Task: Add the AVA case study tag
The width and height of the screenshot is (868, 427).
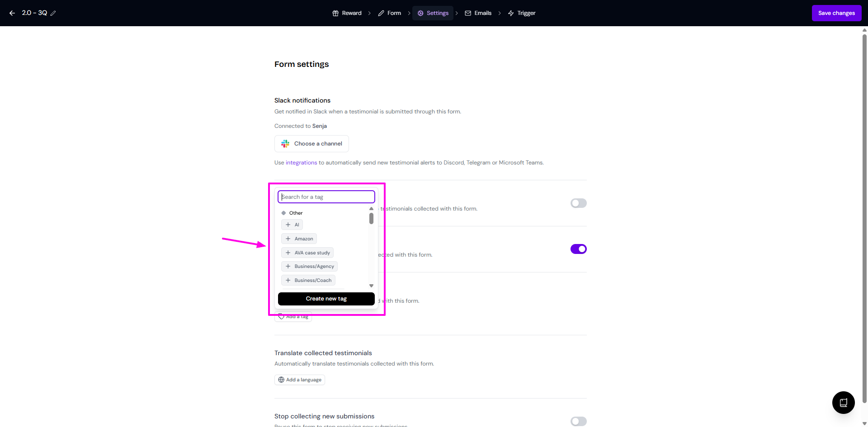Action: pyautogui.click(x=307, y=253)
